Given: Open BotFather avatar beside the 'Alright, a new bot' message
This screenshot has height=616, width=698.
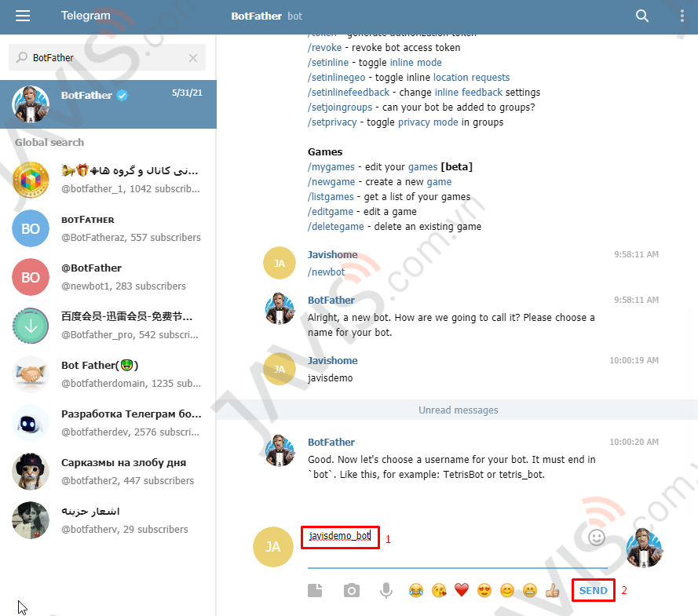Looking at the screenshot, I should 280,308.
